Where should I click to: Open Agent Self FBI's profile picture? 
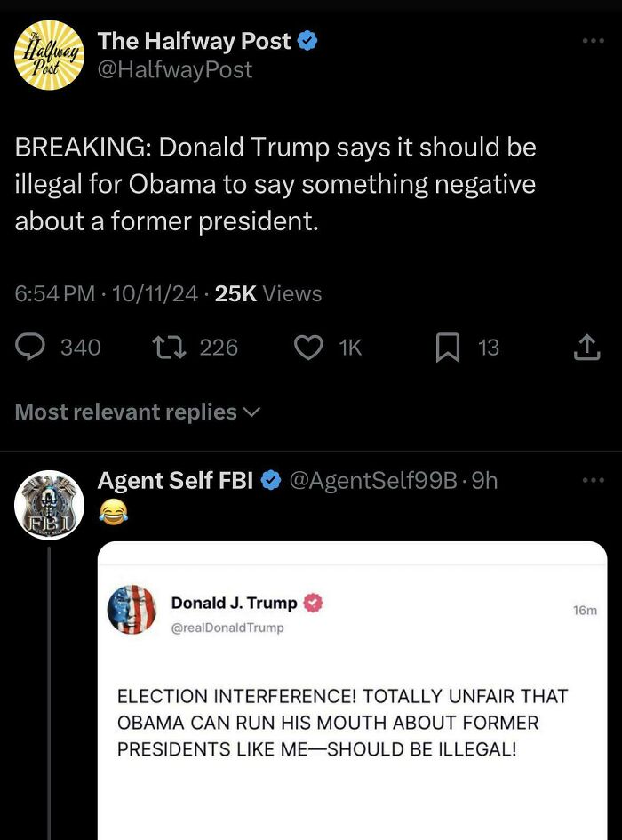tap(51, 506)
